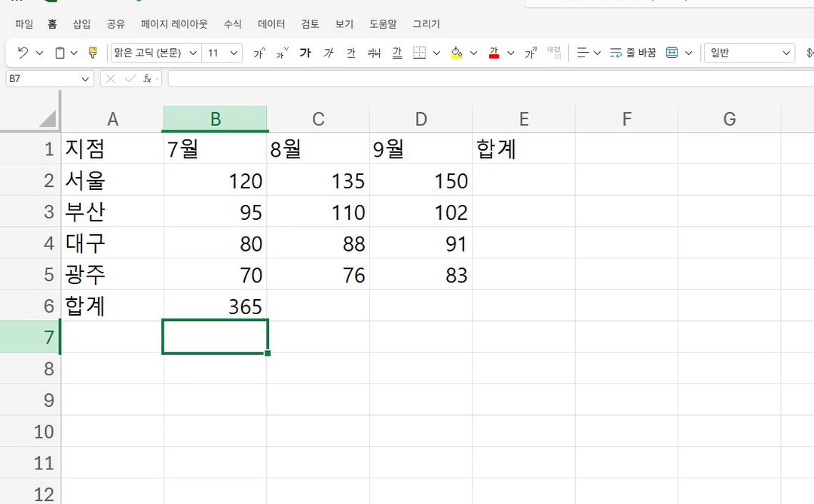Viewport: 814px width, 504px height.
Task: Open the 페이지 레이아웃 tab
Action: [x=174, y=24]
